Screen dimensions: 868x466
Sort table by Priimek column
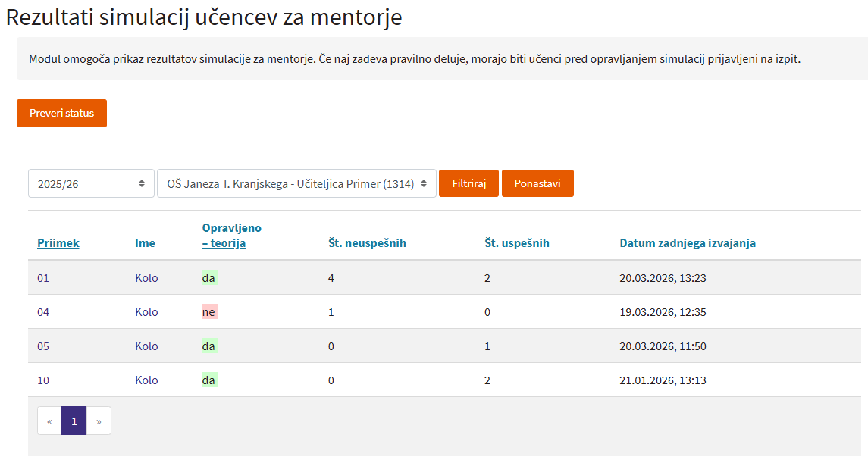pyautogui.click(x=58, y=243)
